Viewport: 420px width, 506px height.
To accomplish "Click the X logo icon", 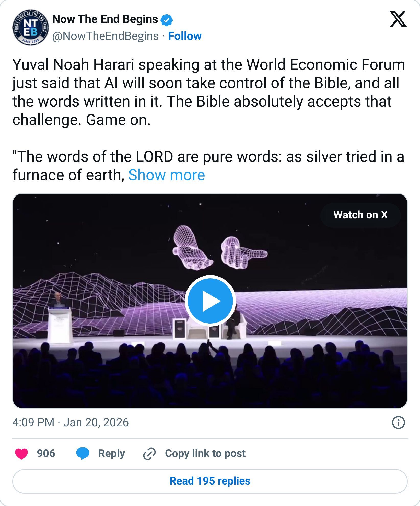I will tap(398, 19).
